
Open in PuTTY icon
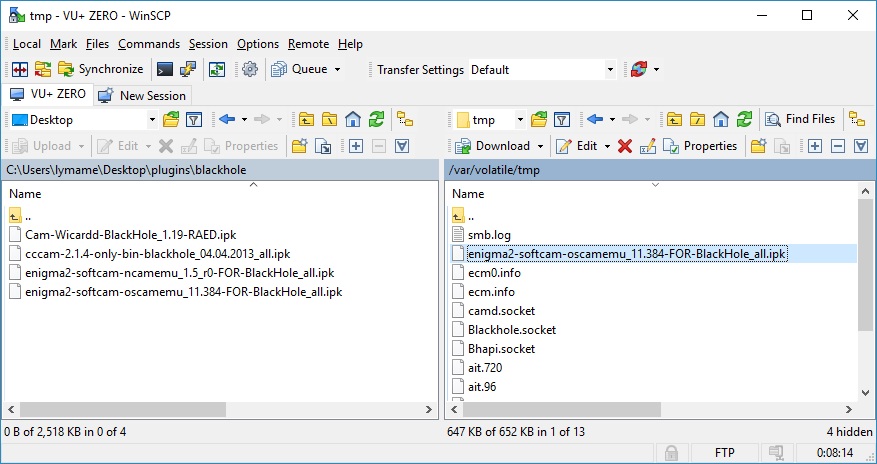(x=188, y=69)
